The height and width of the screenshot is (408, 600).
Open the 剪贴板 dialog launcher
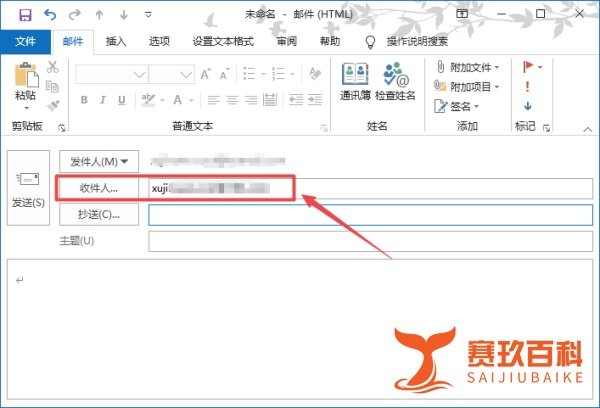pos(62,128)
